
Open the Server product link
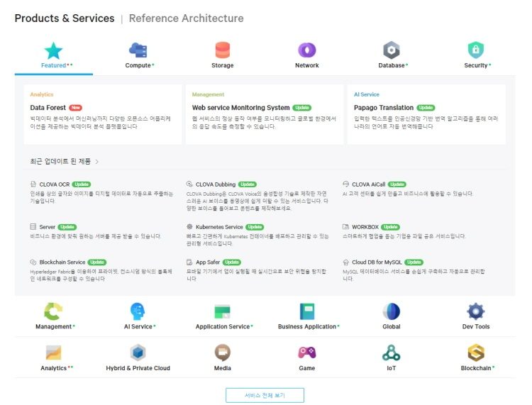[47, 226]
